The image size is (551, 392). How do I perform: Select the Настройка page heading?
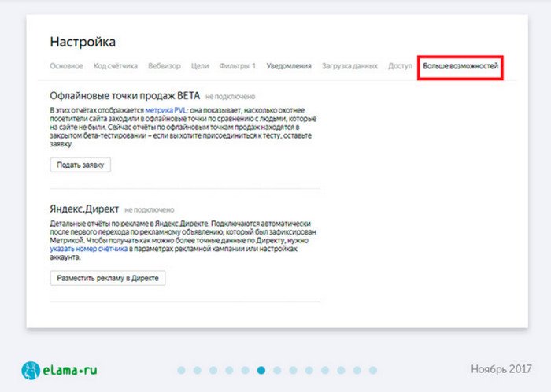(x=83, y=42)
